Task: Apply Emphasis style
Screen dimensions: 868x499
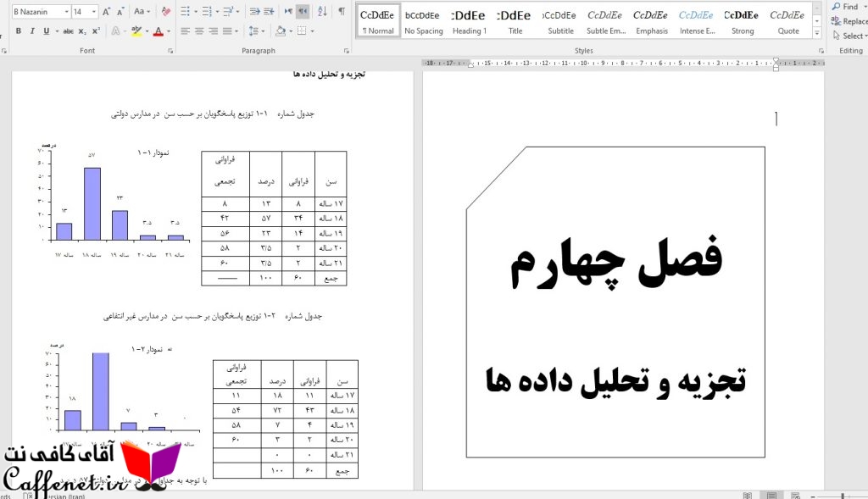Action: (x=652, y=21)
